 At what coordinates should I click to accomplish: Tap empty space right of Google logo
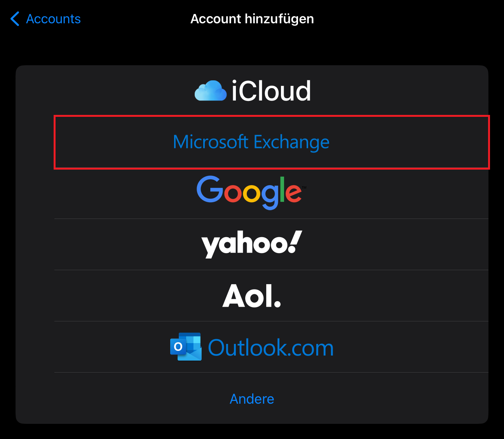389,193
